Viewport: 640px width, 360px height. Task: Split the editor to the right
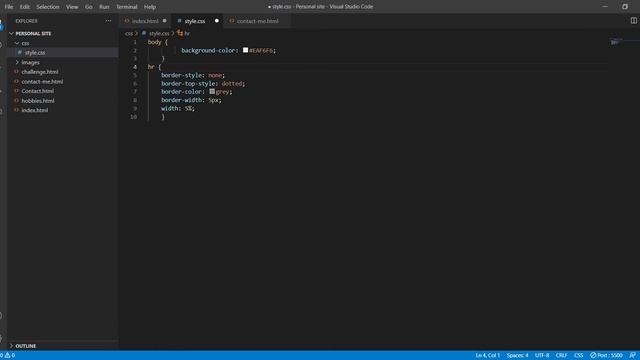pyautogui.click(x=633, y=20)
